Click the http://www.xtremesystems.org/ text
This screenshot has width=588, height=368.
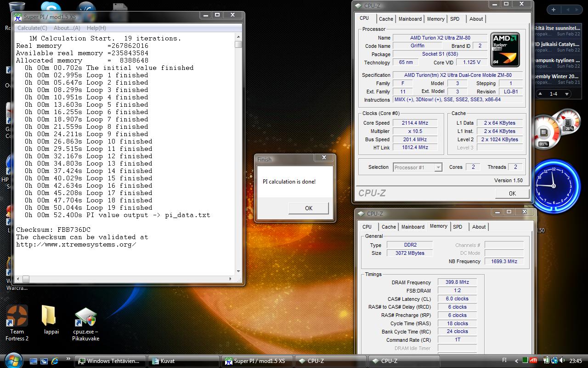[x=76, y=244]
